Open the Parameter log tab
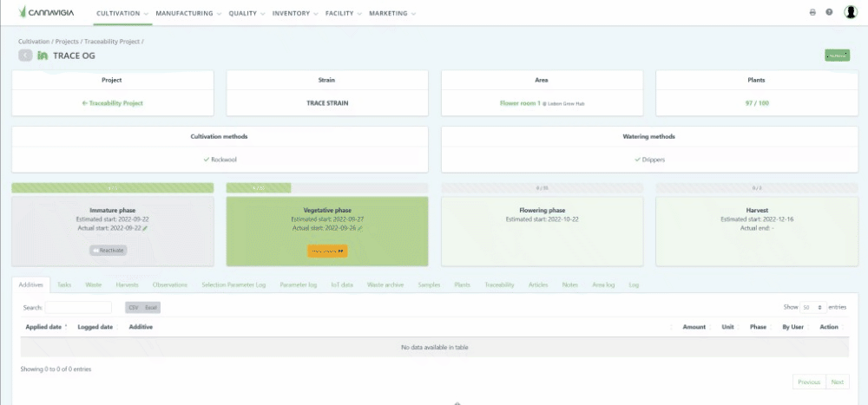This screenshot has width=868, height=405. click(x=298, y=284)
